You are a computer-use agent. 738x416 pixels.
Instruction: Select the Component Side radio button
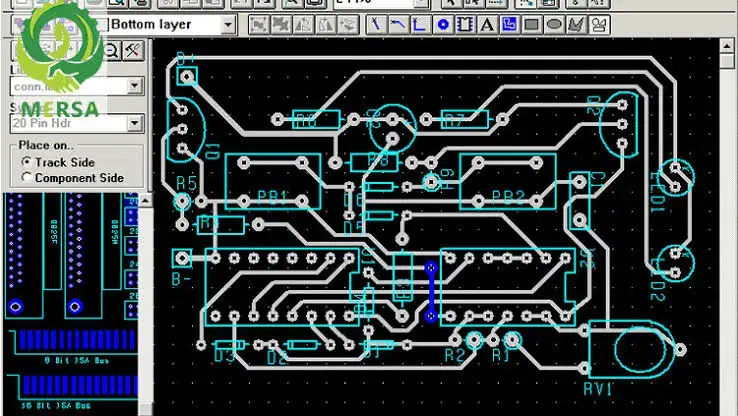pyautogui.click(x=26, y=178)
